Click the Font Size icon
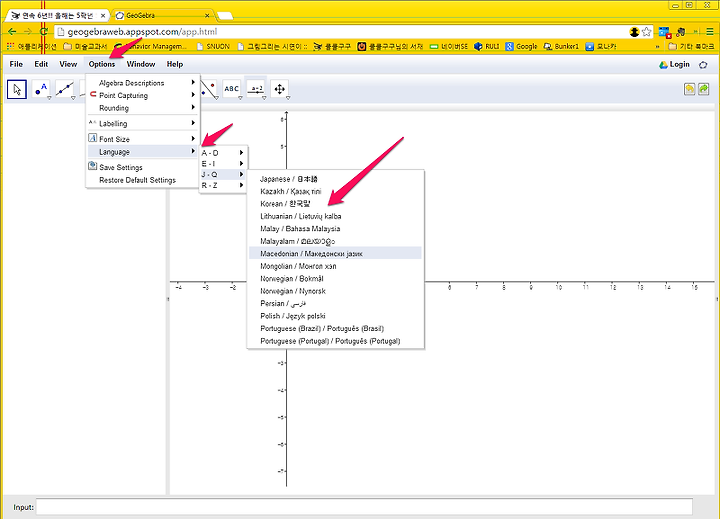720x519 pixels. pyautogui.click(x=92, y=138)
